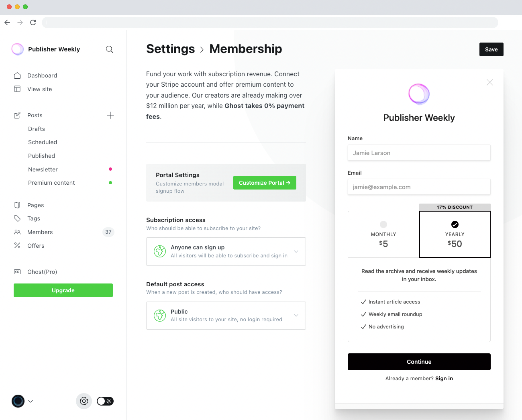Click the green Upgrade button
The height and width of the screenshot is (420, 522).
pyautogui.click(x=63, y=290)
